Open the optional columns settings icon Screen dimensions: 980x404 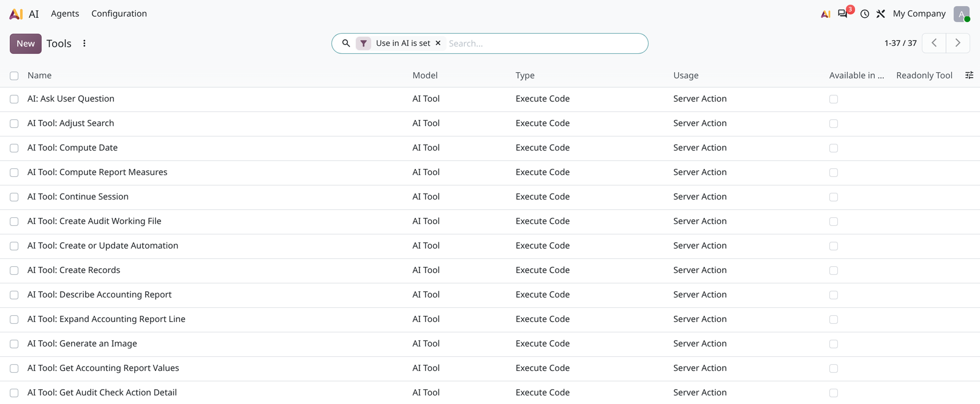[969, 75]
